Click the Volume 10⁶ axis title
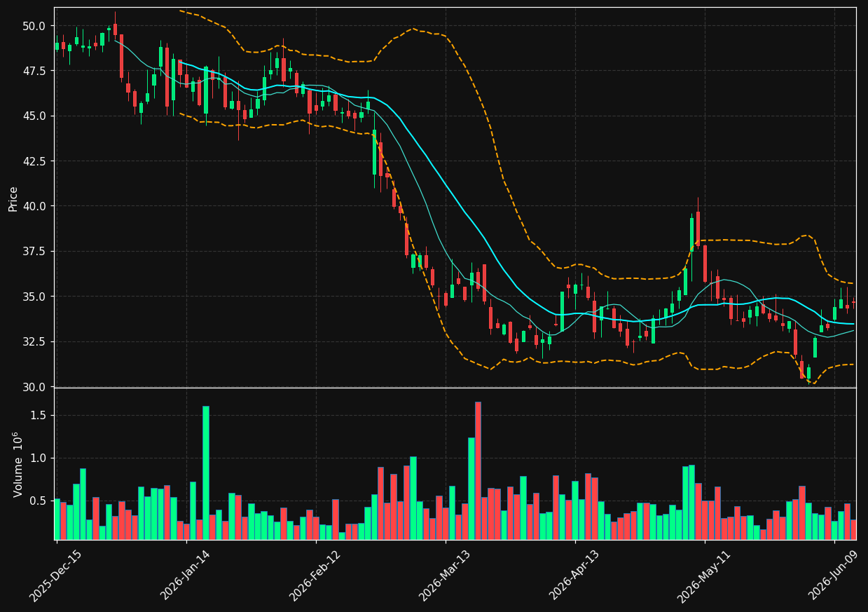Image resolution: width=868 pixels, height=612 pixels. pyautogui.click(x=18, y=464)
